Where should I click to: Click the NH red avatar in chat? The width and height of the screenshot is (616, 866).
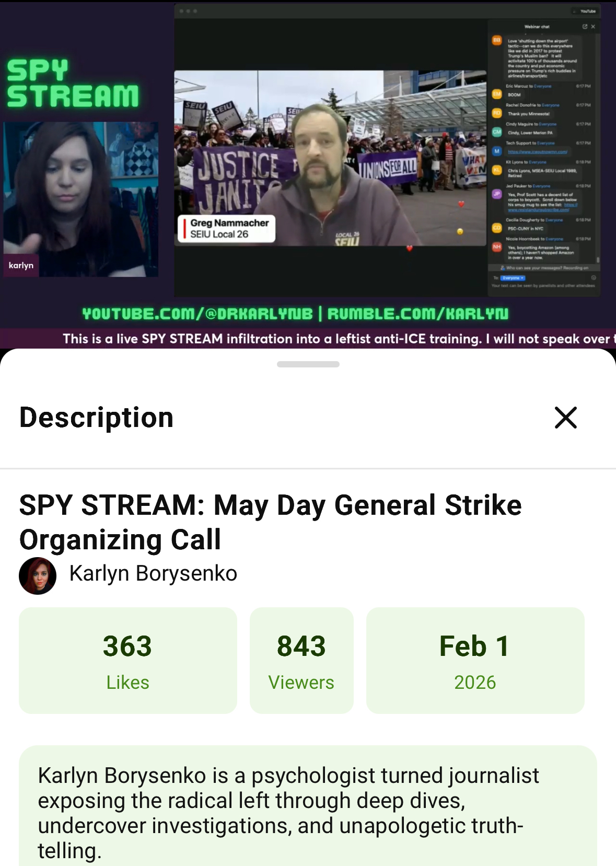point(497,247)
